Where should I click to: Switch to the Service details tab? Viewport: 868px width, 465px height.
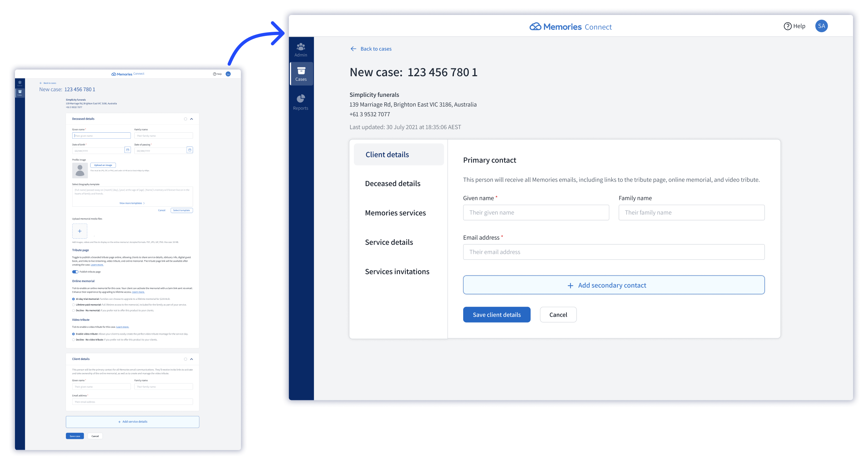(x=389, y=242)
